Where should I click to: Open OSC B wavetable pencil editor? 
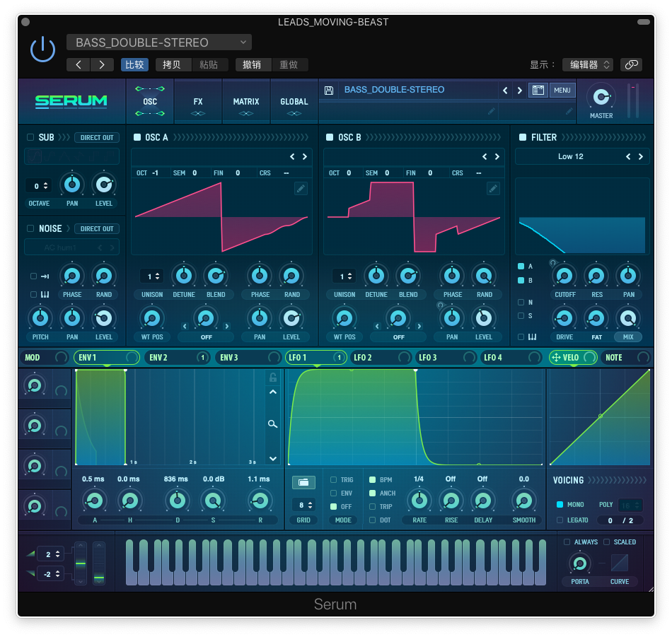(493, 189)
